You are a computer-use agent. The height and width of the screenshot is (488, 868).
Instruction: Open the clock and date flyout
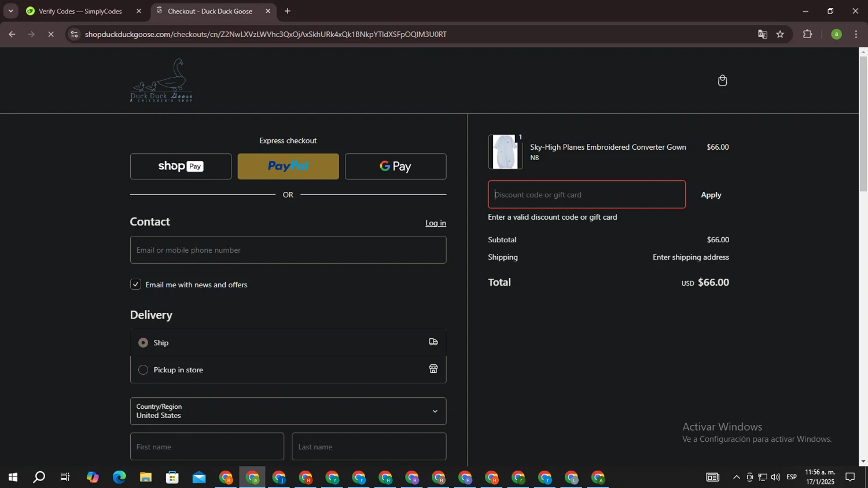820,478
